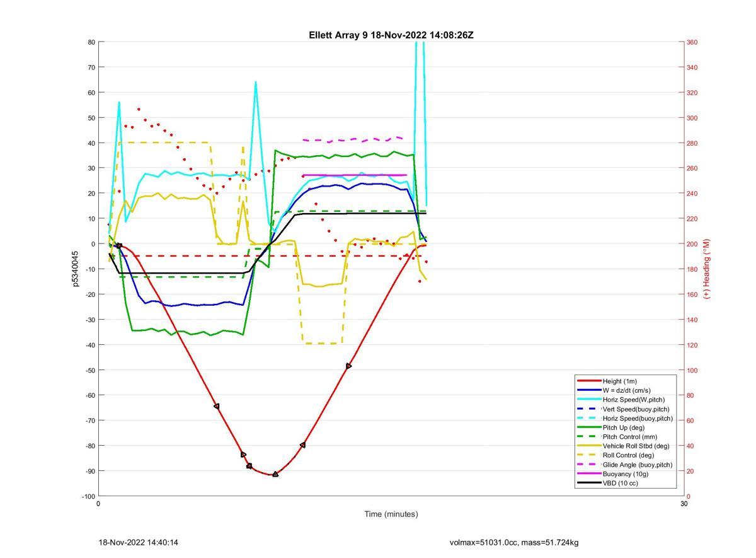
Task: Click the '30' tick label on the time axis
Action: coord(684,504)
